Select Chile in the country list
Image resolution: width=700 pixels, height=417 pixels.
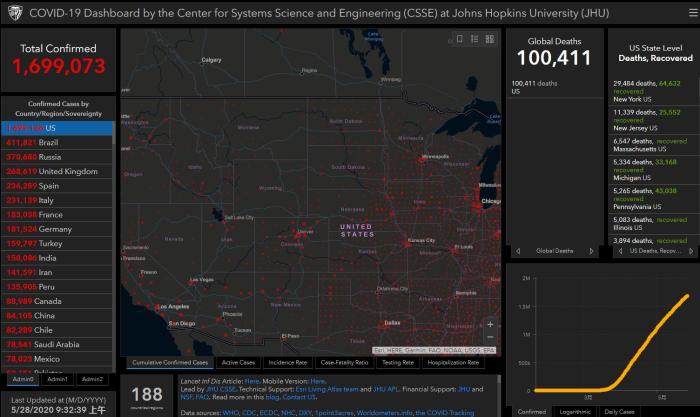[x=57, y=330]
